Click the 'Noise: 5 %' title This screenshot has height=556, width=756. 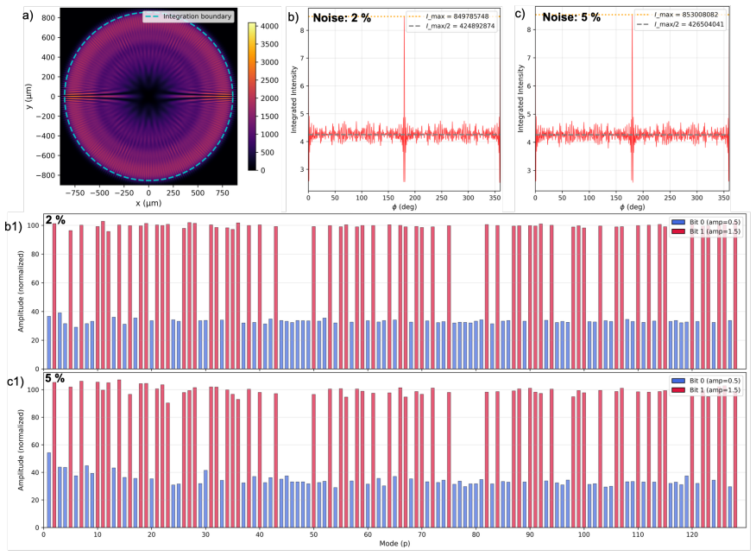tap(571, 17)
